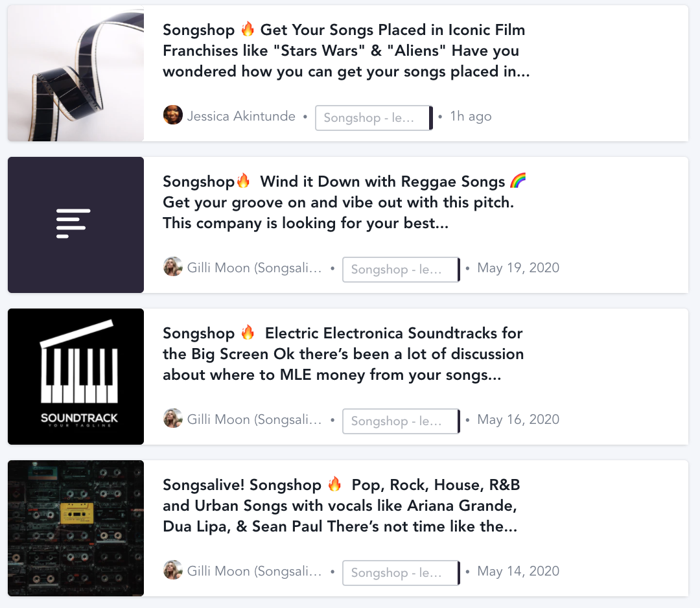Click the 1h ago timestamp

pyautogui.click(x=471, y=117)
